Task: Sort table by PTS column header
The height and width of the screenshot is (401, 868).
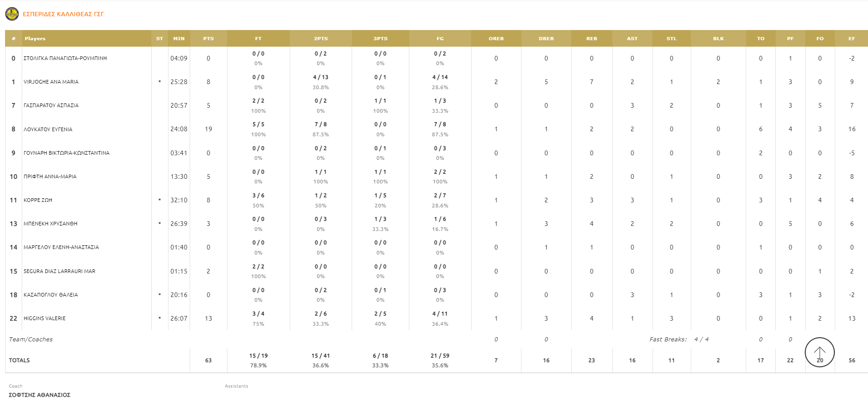Action: 208,39
